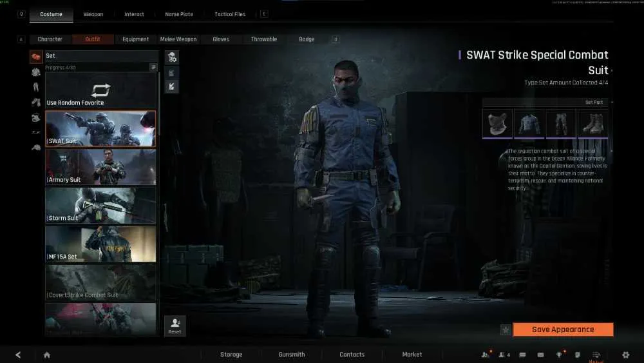
Task: Open the notes document icon in bottom bar
Action: pyautogui.click(x=578, y=355)
